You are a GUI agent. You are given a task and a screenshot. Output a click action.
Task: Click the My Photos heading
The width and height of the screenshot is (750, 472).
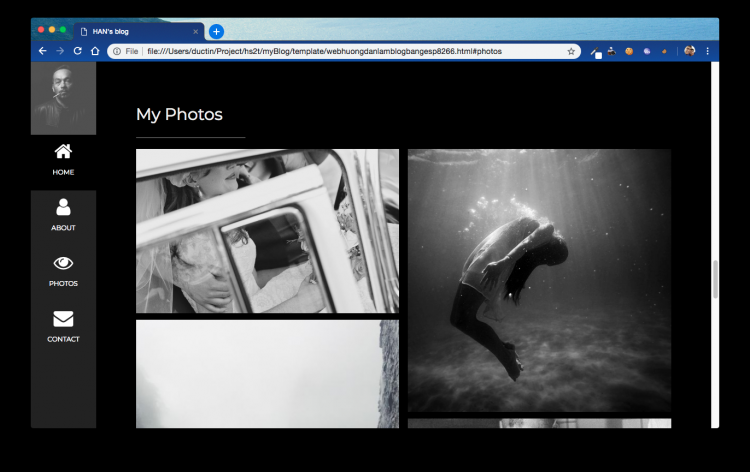click(179, 114)
